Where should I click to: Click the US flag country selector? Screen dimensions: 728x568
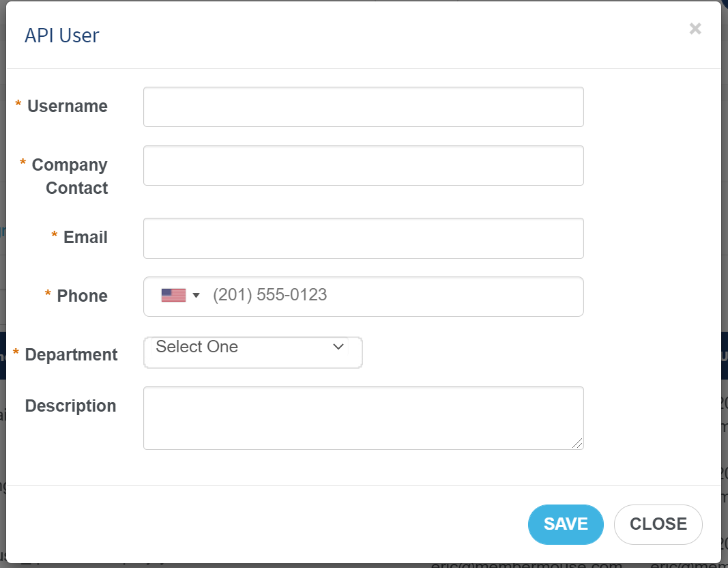point(174,295)
